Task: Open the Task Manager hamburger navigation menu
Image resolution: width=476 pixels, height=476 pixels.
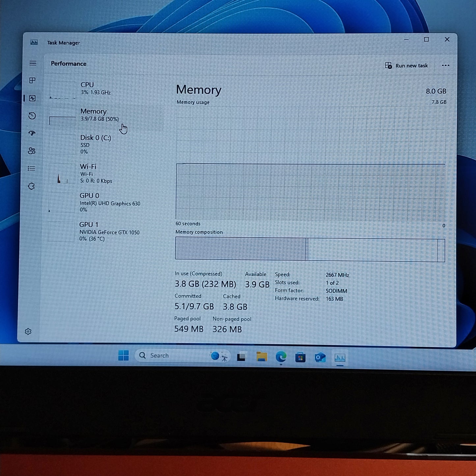Action: pyautogui.click(x=33, y=63)
